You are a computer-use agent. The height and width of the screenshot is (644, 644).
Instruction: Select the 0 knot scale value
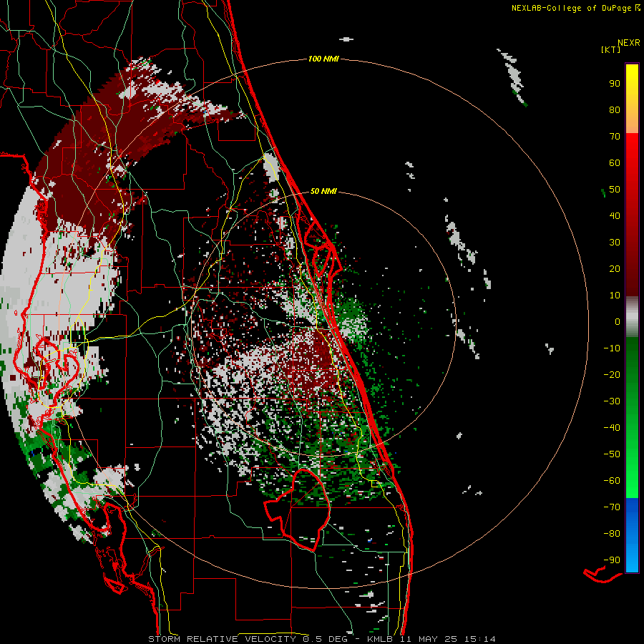tap(618, 321)
